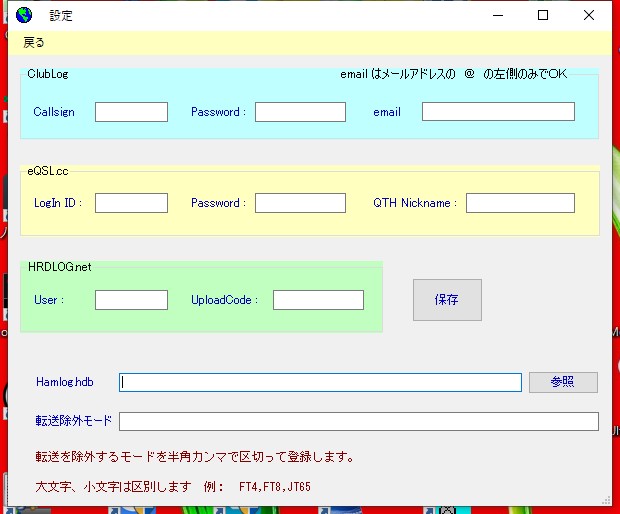
Task: Click the ClubLog Callsign input field
Action: 131,112
